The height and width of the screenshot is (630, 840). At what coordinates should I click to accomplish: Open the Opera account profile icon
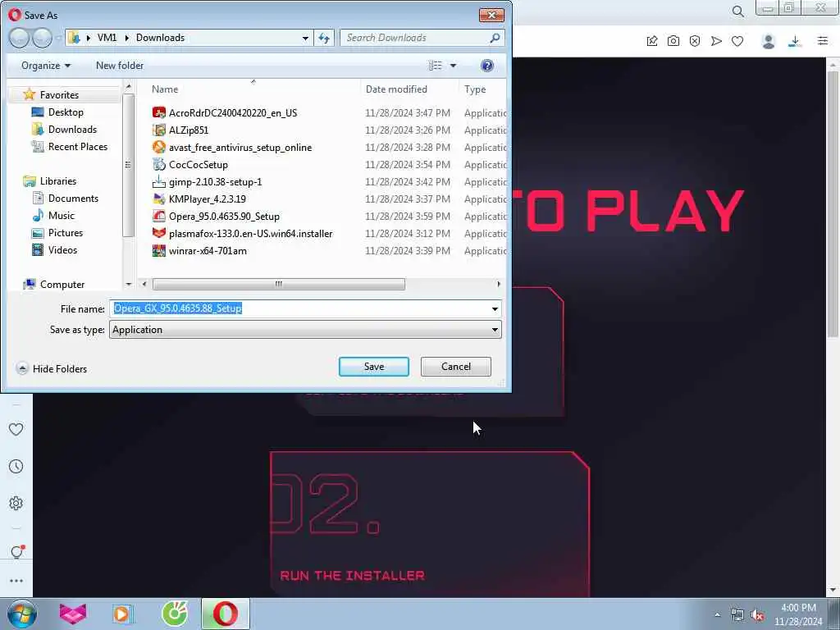(768, 41)
